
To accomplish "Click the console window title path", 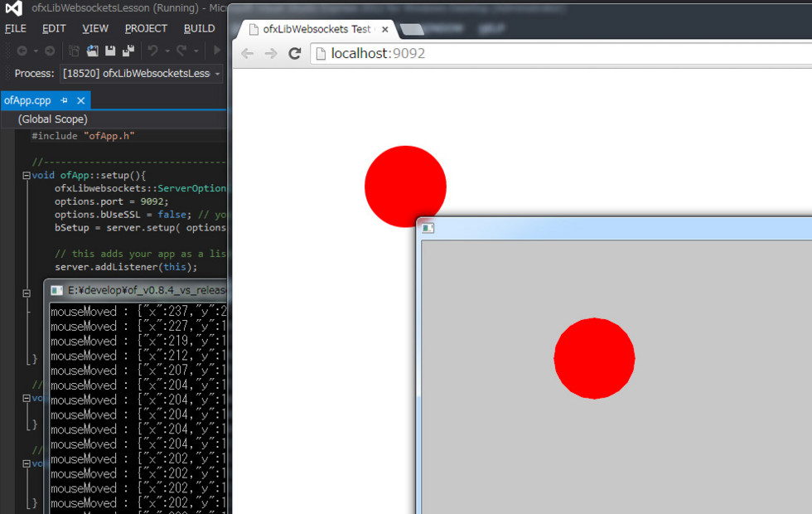I will [x=147, y=290].
